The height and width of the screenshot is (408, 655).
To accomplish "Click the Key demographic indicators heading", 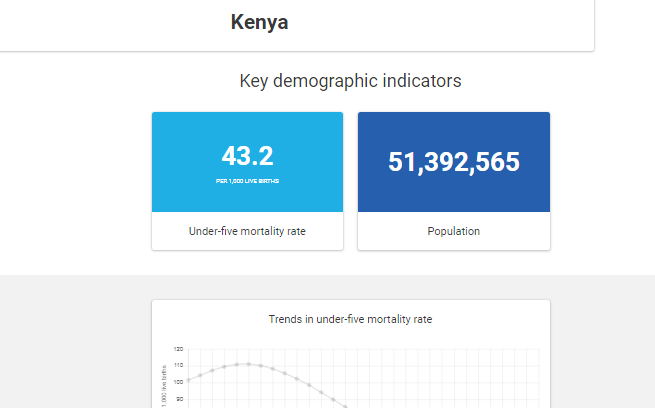I will coord(350,81).
